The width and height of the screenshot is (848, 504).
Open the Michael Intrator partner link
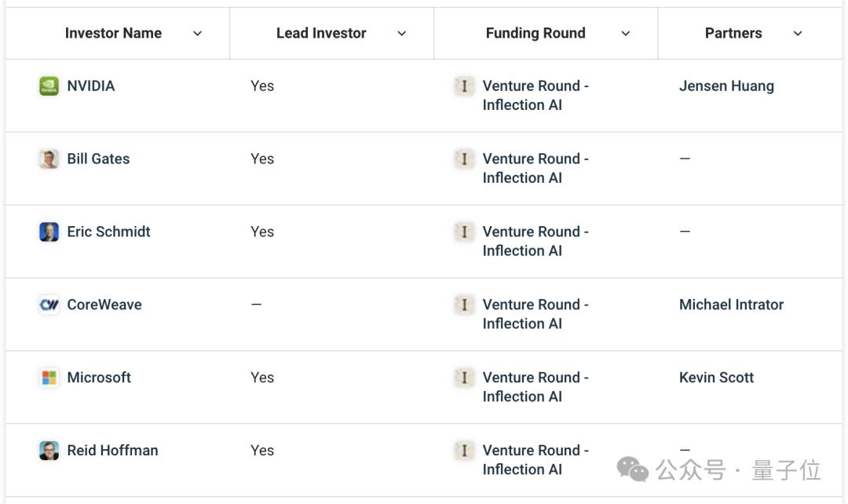pos(731,305)
